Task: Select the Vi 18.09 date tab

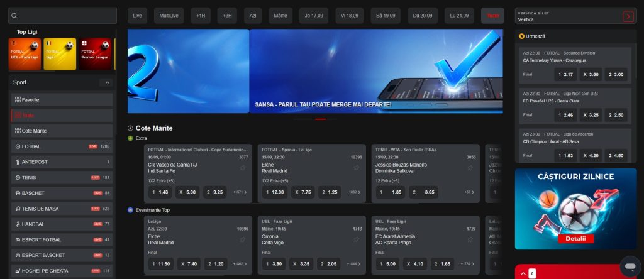Action: (350, 16)
